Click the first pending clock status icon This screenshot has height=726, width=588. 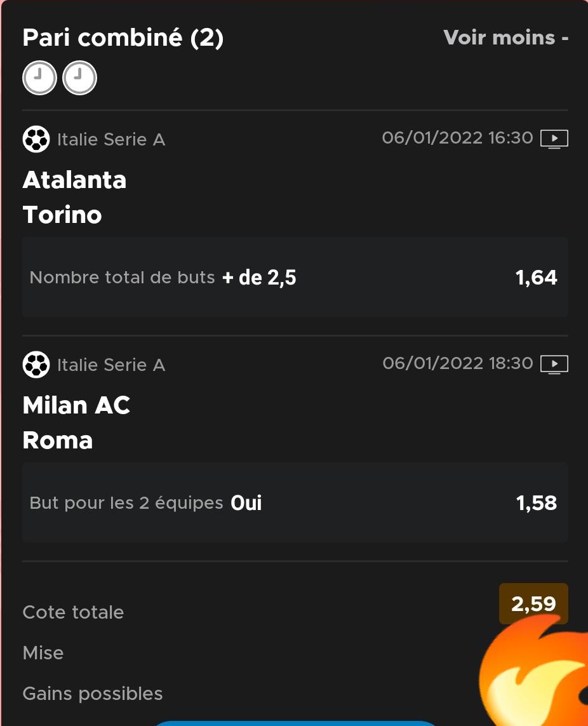(x=39, y=77)
